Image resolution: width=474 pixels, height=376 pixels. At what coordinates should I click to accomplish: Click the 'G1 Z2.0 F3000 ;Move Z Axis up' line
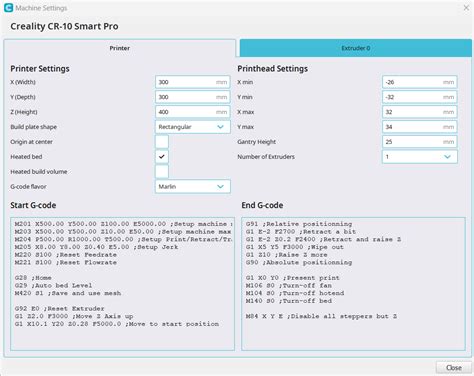click(x=74, y=316)
